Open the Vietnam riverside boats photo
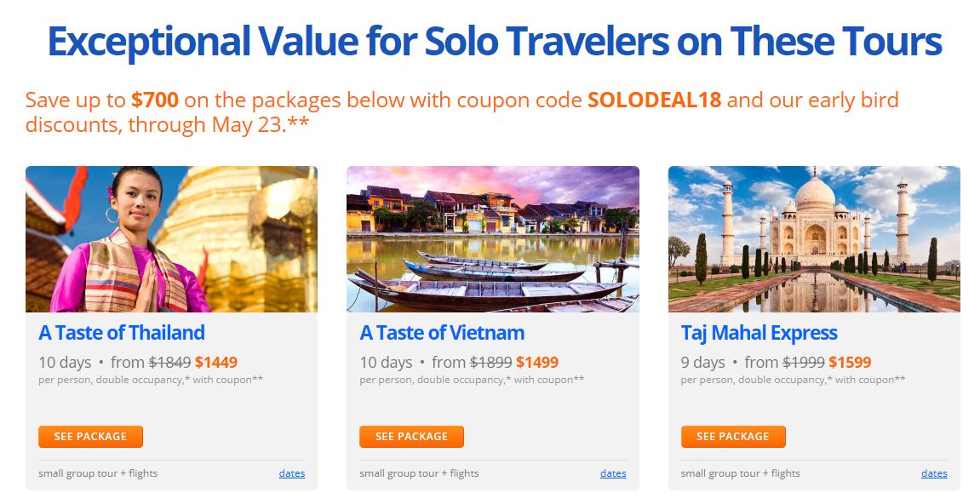Image resolution: width=980 pixels, height=504 pixels. pos(492,239)
